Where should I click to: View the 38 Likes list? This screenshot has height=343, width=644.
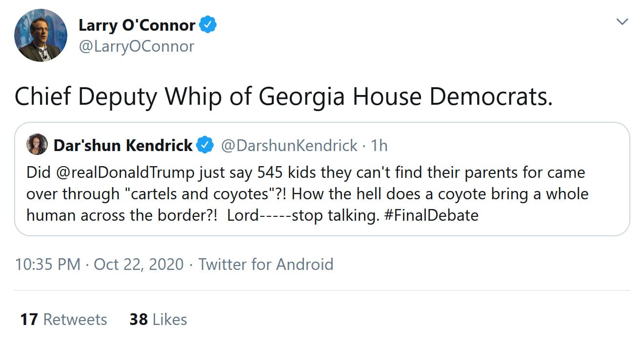point(158,320)
